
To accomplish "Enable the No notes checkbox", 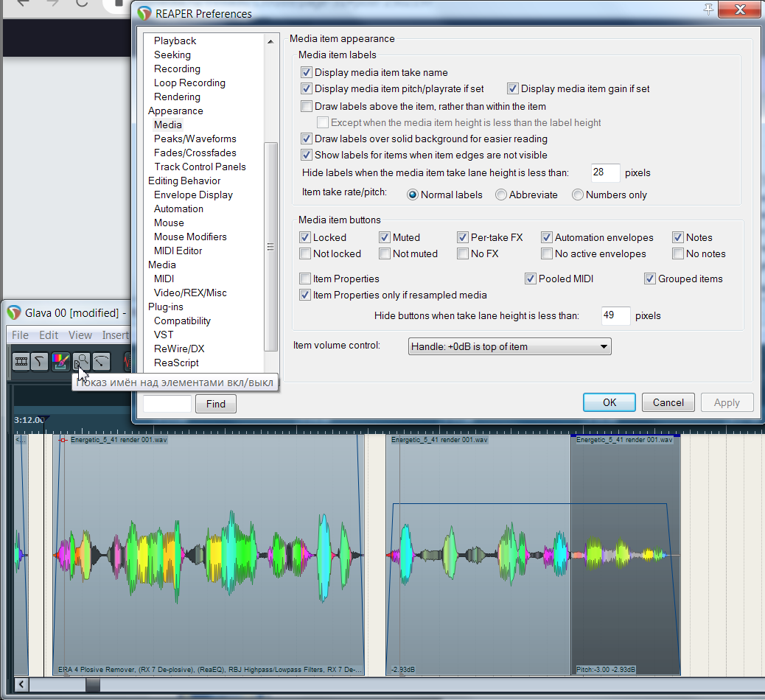I will coord(678,253).
